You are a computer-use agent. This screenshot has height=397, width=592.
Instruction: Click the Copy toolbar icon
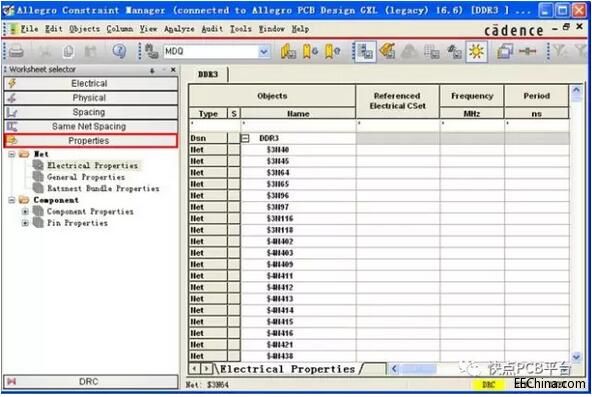[68, 51]
